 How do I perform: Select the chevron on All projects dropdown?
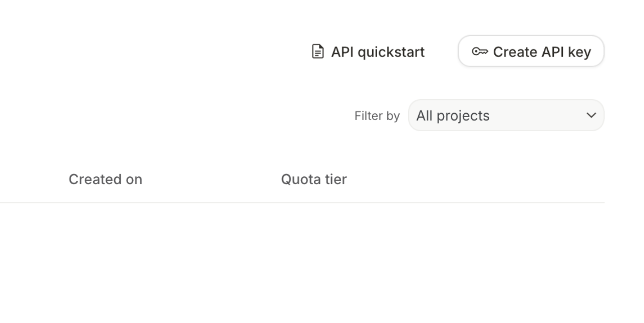click(591, 115)
